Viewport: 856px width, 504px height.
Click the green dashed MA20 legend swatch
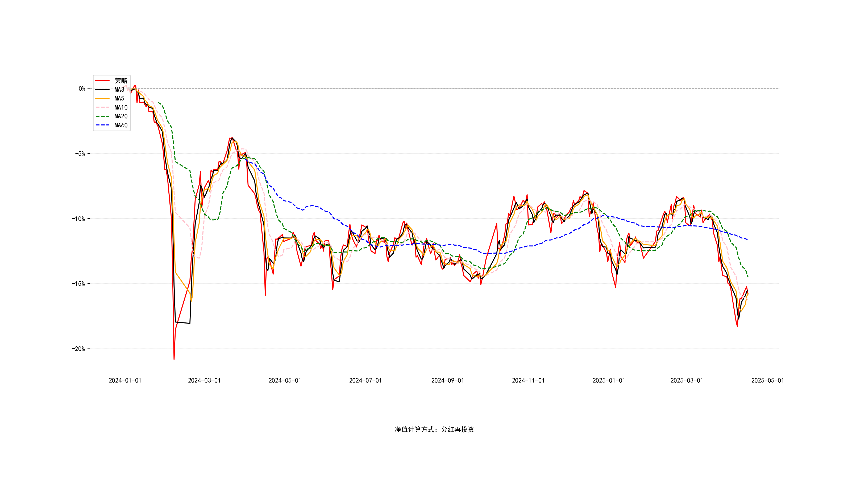coord(102,116)
